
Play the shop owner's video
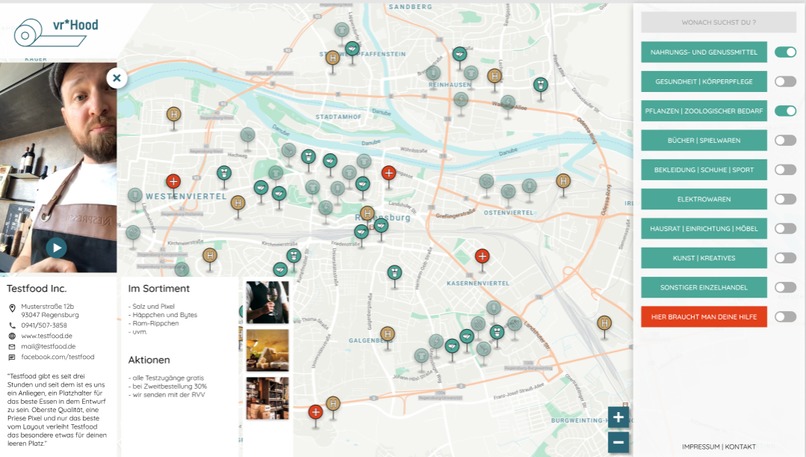pyautogui.click(x=57, y=248)
